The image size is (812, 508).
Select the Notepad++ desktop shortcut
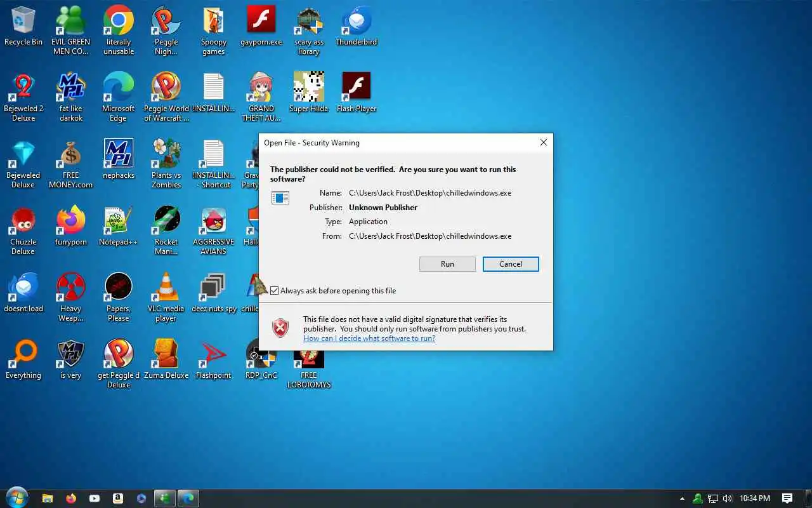(x=119, y=227)
